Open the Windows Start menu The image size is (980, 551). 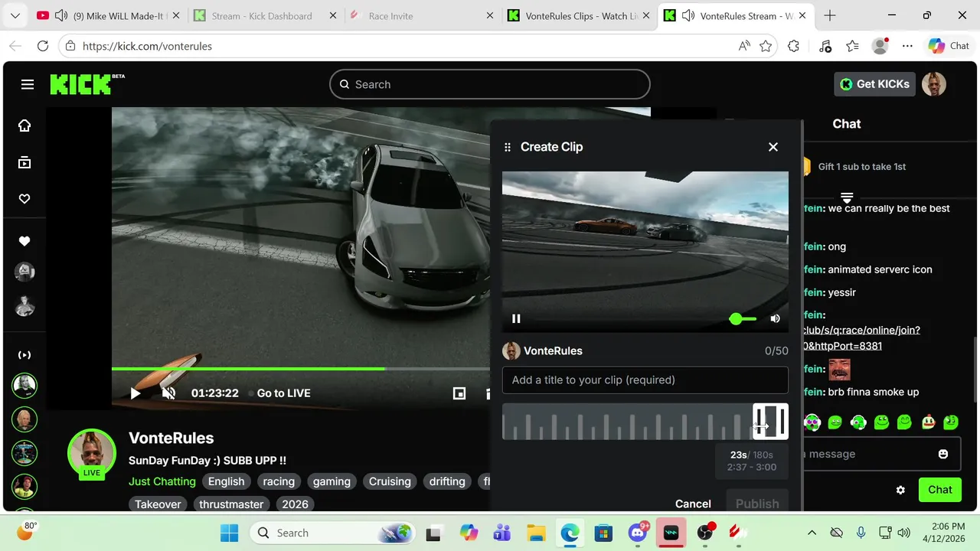pos(229,533)
